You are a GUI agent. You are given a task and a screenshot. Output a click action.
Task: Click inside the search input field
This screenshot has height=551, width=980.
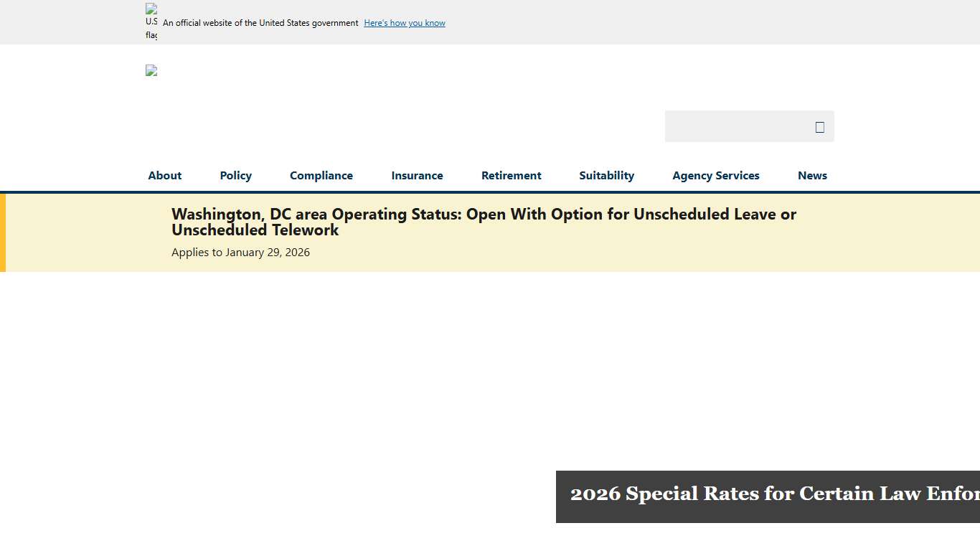739,126
